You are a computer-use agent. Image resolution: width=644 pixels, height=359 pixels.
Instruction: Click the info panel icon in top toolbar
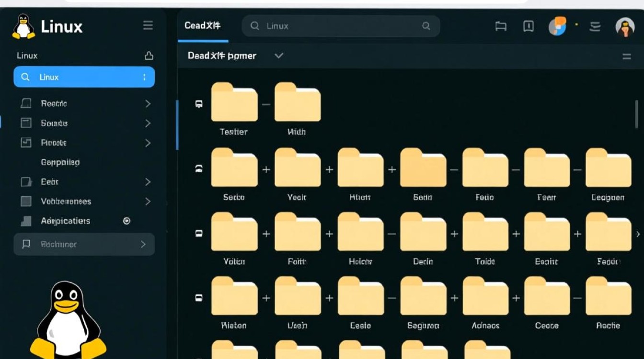(x=528, y=26)
